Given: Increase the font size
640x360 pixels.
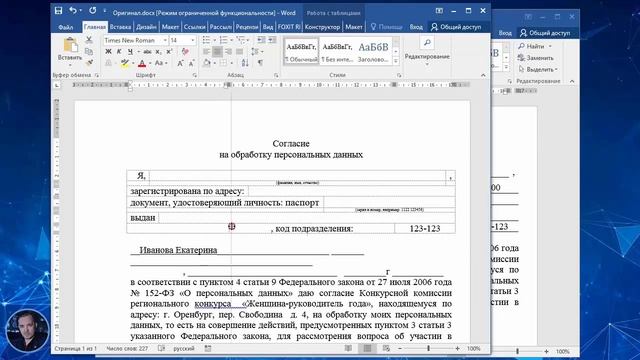Looking at the screenshot, I should tap(180, 63).
